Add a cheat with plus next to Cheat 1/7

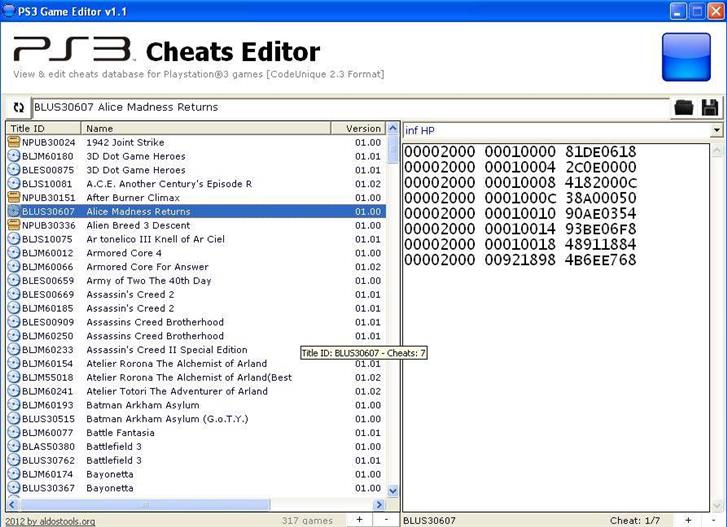tap(689, 520)
